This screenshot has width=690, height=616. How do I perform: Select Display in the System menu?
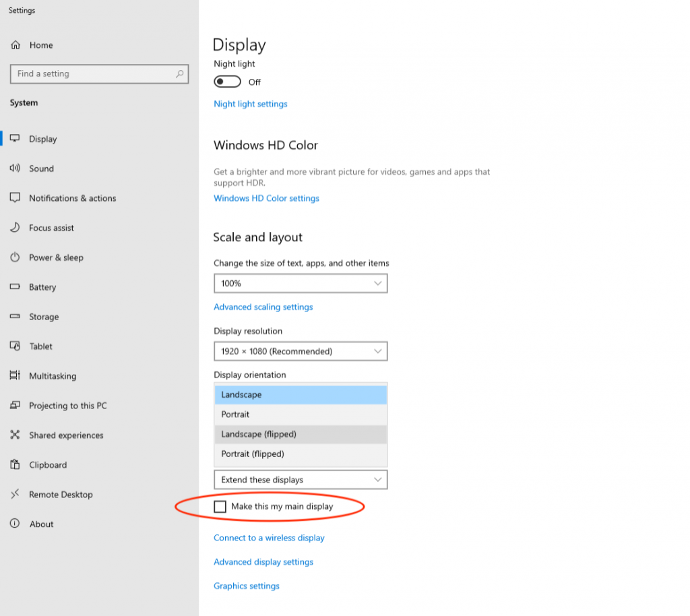click(43, 139)
